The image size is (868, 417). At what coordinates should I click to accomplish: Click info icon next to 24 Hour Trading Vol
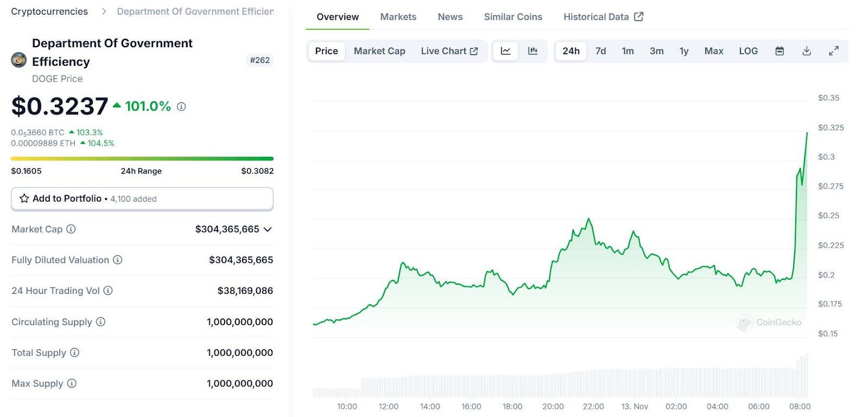pos(108,291)
